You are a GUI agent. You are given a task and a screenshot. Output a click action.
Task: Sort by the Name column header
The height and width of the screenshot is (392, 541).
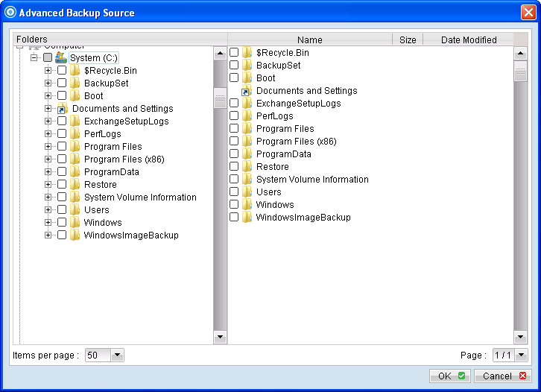[x=310, y=39]
